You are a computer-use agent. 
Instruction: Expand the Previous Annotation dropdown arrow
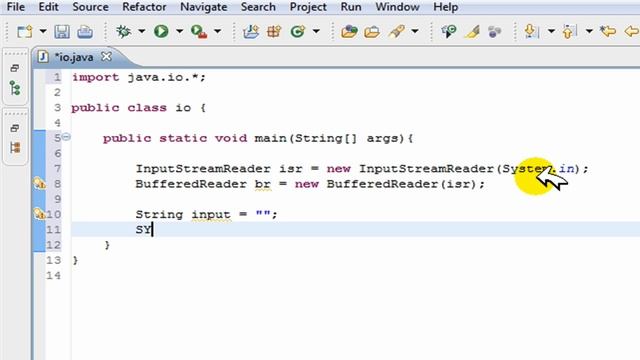(589, 31)
